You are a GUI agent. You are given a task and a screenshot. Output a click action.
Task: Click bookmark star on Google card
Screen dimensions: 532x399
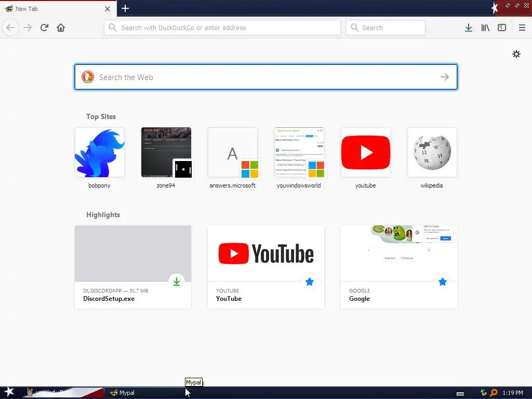coord(443,282)
